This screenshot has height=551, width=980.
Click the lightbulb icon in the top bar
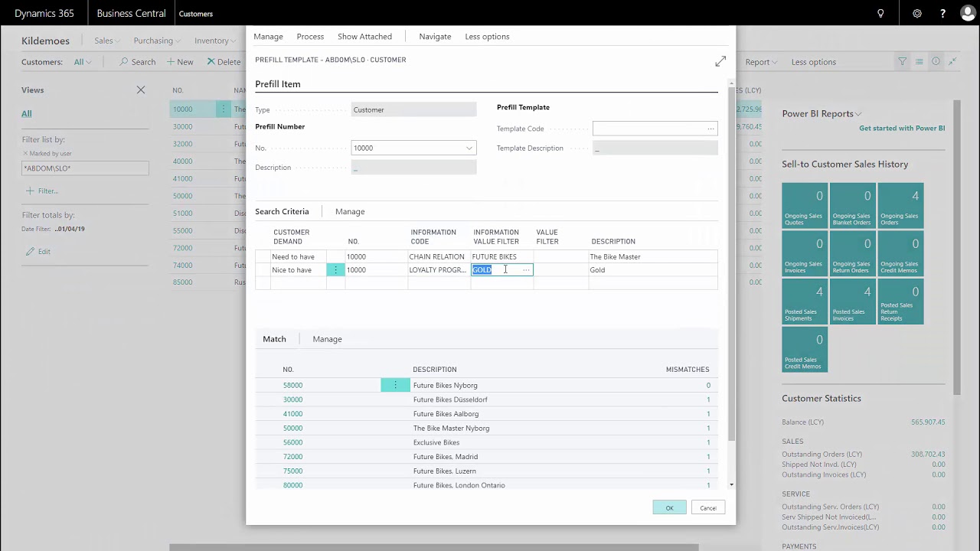point(880,14)
